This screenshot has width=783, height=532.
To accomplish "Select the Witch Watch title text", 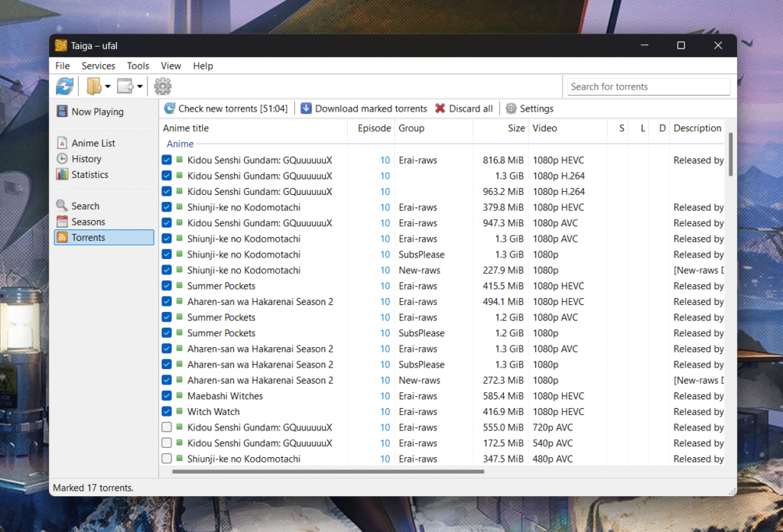I will pyautogui.click(x=213, y=412).
